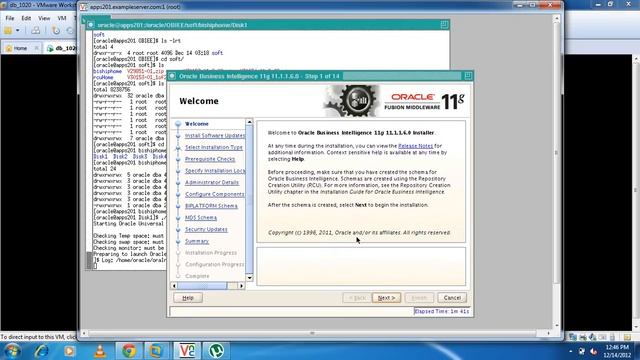Click the greyed Finish button in installer
640x360 pixels.
coord(419,298)
